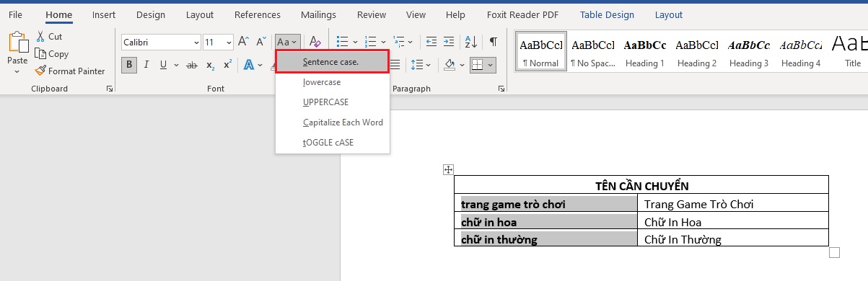
Task: Click the Increase Font Size icon
Action: [244, 42]
